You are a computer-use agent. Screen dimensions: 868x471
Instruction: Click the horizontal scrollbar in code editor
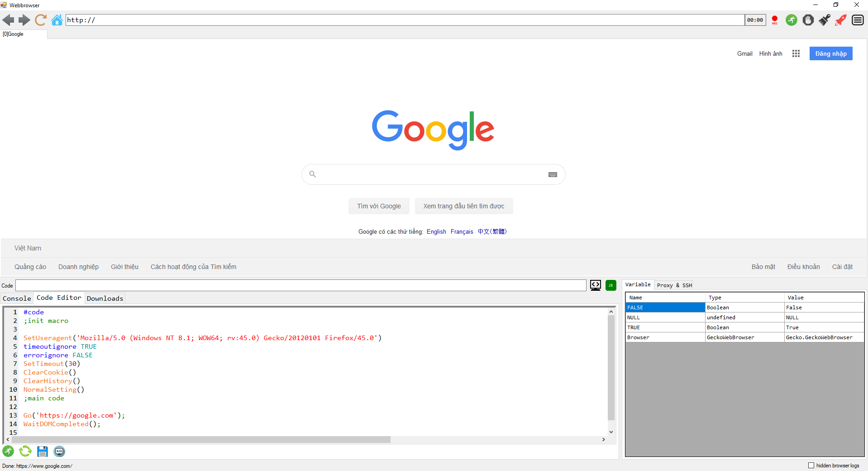(201, 439)
